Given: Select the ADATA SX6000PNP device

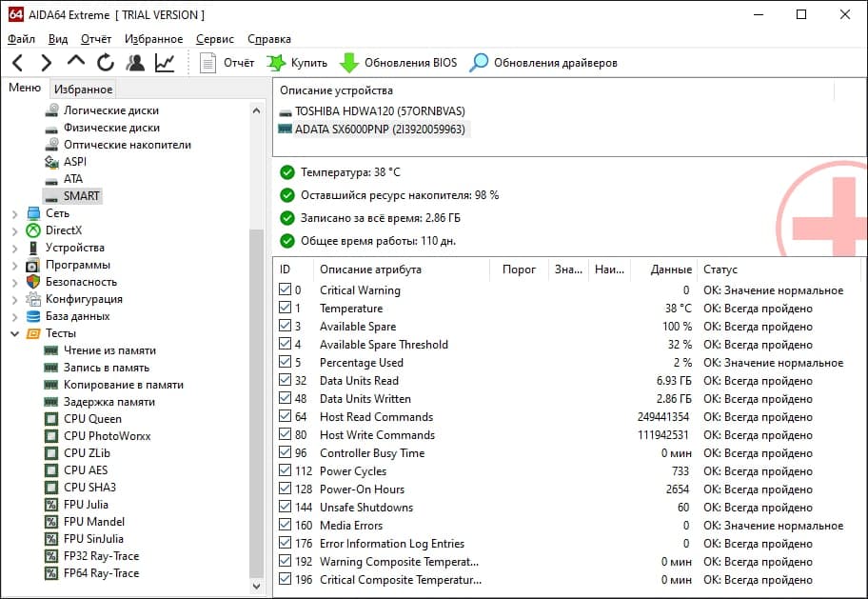Looking at the screenshot, I should 380,130.
